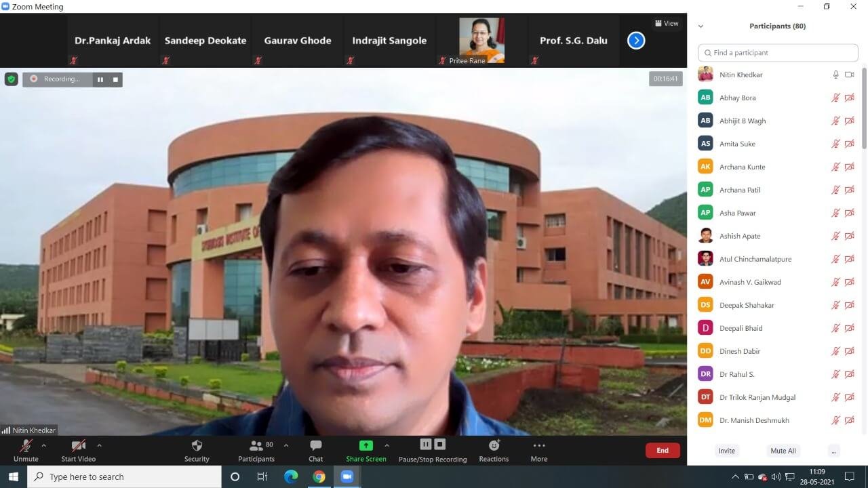Select Archana Patil in the participants list
The image size is (868, 488).
point(778,190)
